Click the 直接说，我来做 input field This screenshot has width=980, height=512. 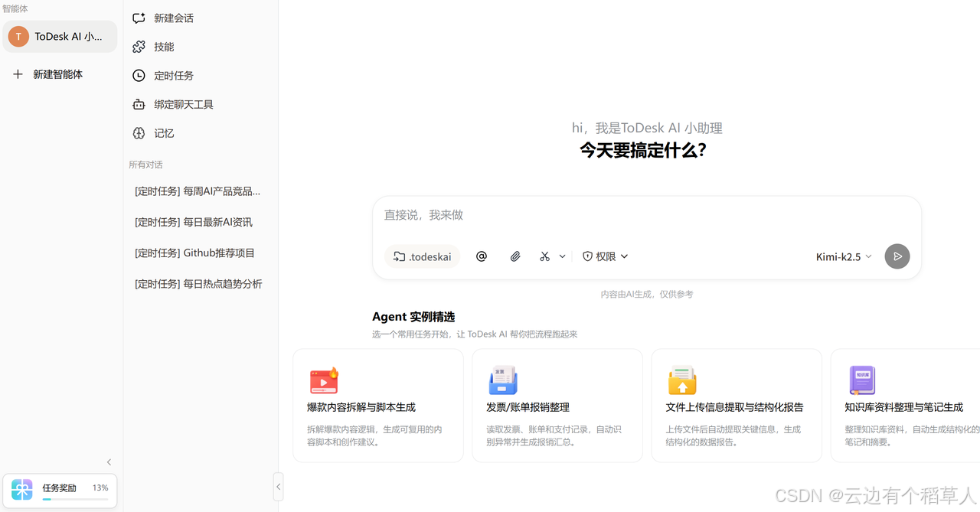click(647, 215)
